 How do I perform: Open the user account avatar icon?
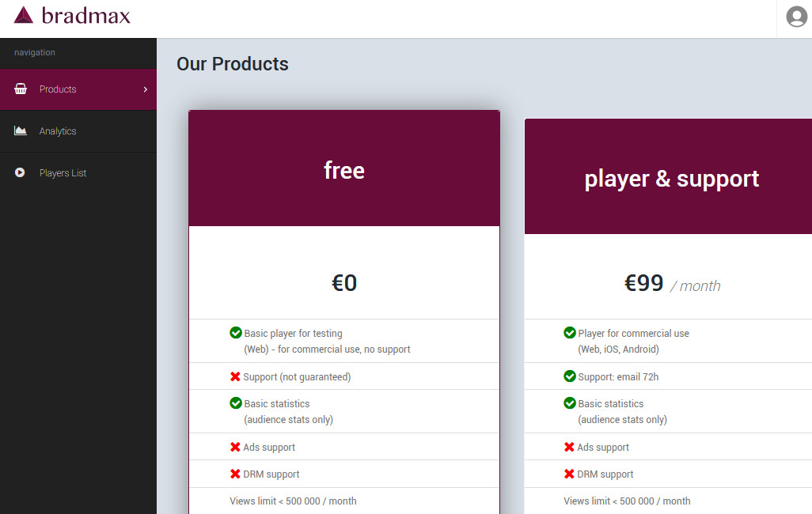(795, 17)
